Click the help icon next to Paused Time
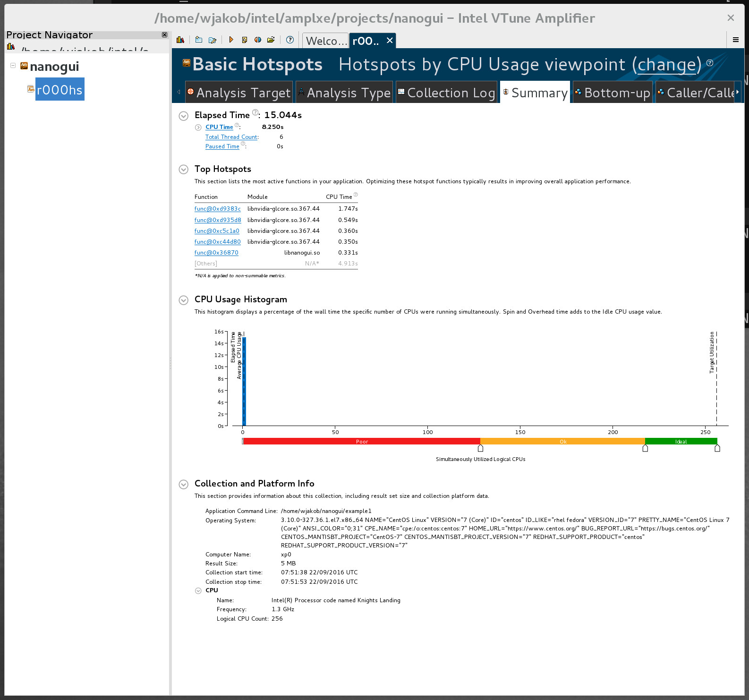This screenshot has height=700, width=749. [x=243, y=144]
